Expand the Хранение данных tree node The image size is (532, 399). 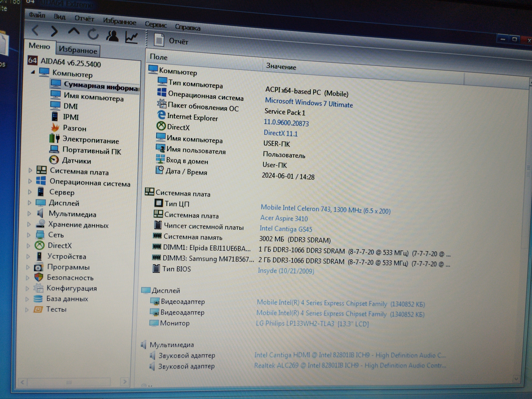pyautogui.click(x=29, y=224)
